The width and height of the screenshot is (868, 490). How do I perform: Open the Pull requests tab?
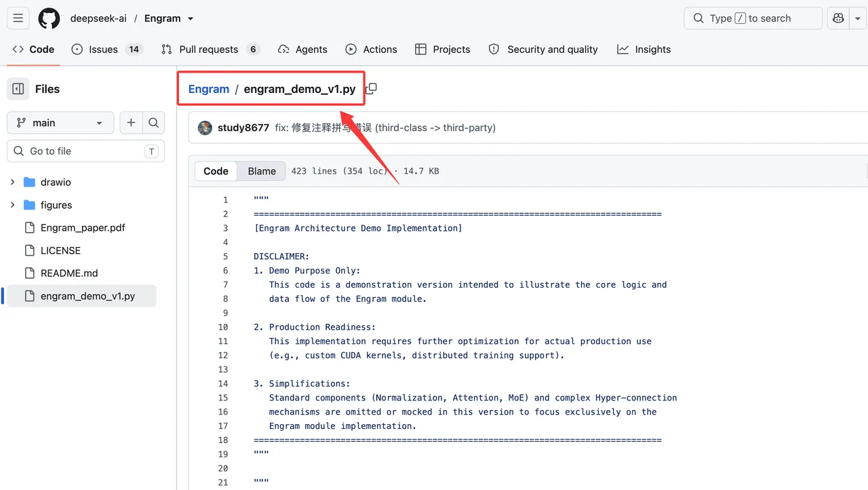coord(210,50)
